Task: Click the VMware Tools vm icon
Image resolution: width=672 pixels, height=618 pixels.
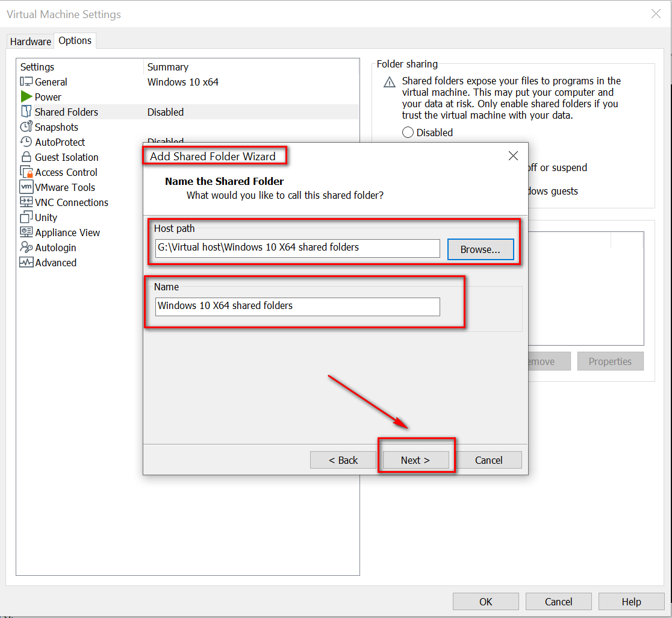Action: click(x=26, y=187)
